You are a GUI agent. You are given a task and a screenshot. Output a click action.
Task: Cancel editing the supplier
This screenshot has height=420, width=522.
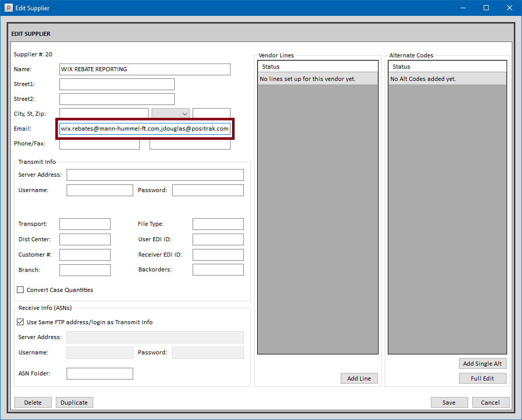click(490, 403)
